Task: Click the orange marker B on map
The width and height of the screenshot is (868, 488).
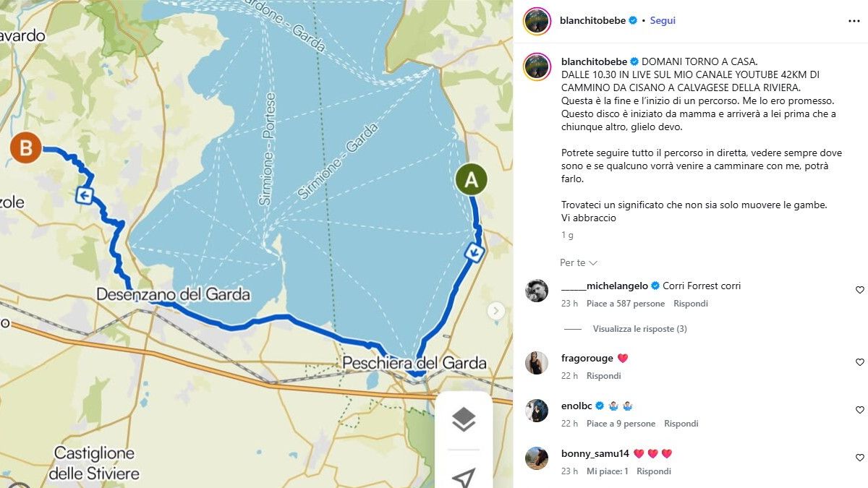Action: [x=26, y=148]
